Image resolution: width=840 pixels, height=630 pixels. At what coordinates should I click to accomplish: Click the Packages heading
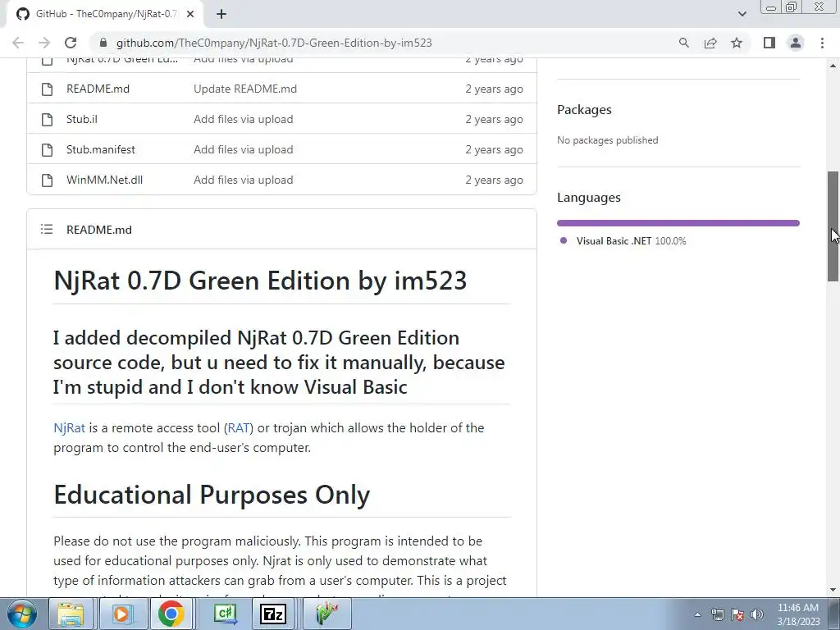click(584, 109)
